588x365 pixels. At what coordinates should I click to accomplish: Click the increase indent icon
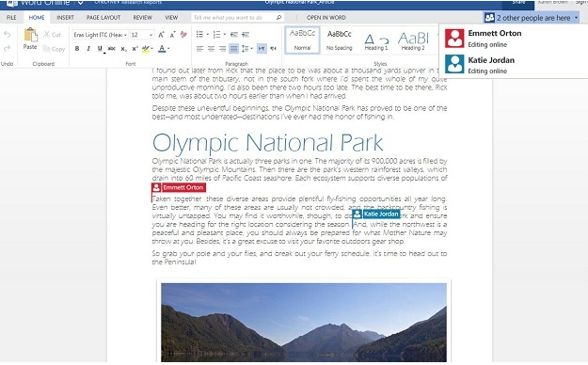pos(246,35)
